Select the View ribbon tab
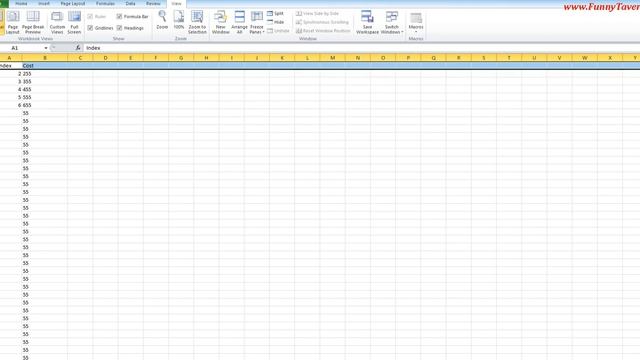 176,4
